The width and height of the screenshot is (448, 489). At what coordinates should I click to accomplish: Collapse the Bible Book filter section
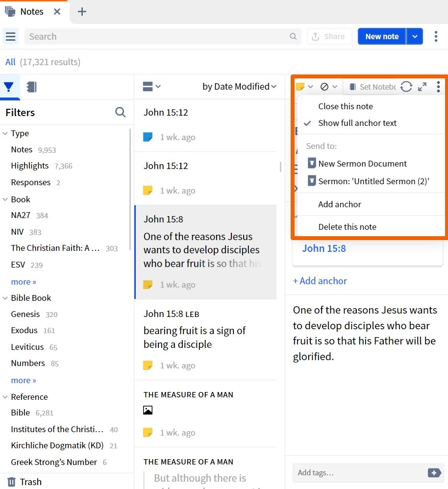coord(5,298)
